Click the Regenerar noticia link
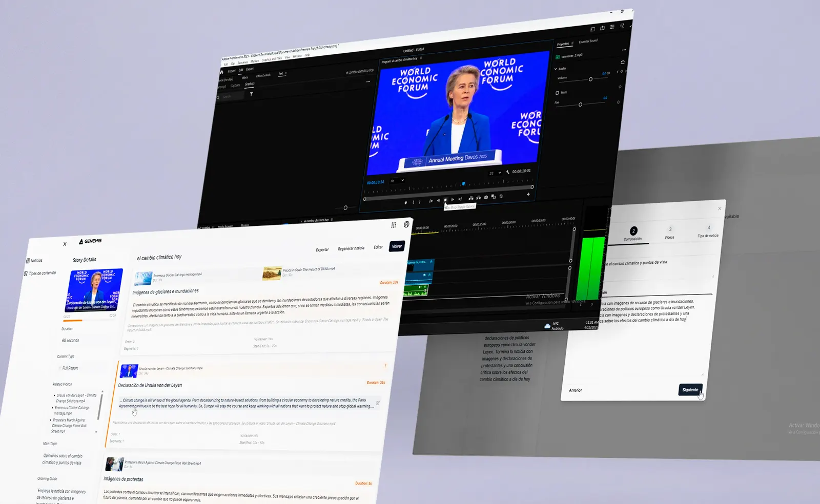Screen dimensions: 820x504 (x=351, y=248)
